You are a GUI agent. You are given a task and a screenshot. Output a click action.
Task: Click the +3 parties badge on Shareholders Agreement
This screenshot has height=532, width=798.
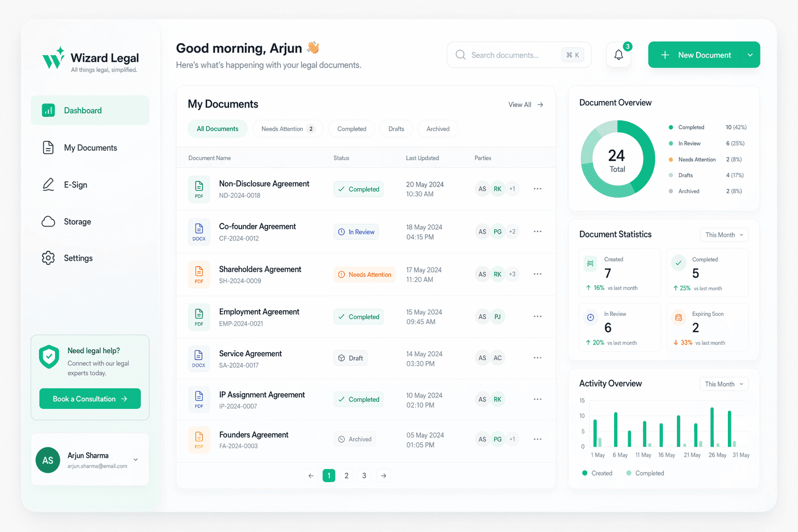(512, 274)
